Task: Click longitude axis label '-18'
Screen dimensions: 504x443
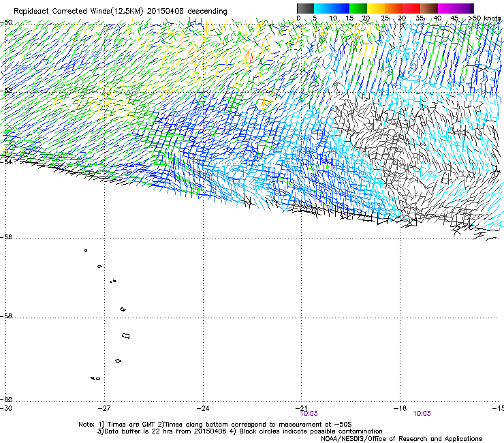Action: 400,408
